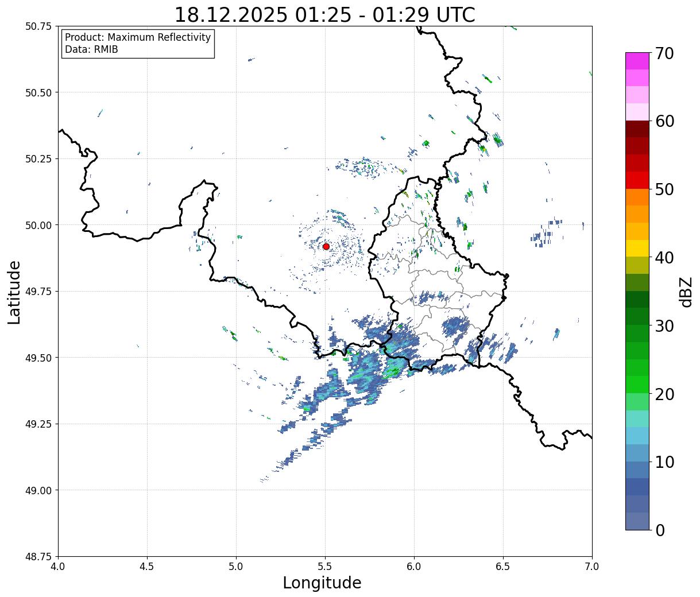
Task: Click the plot title 18.12.2025 01:25 - 01:29 UTC
Action: pos(324,14)
